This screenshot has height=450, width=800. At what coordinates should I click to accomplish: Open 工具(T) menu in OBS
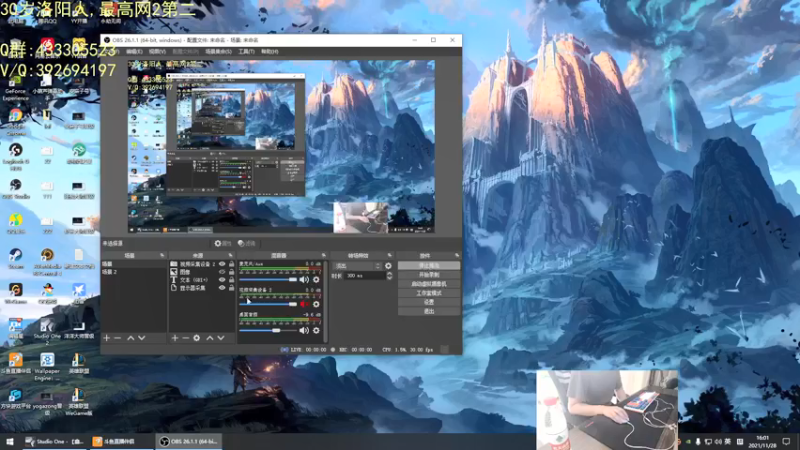click(x=246, y=52)
